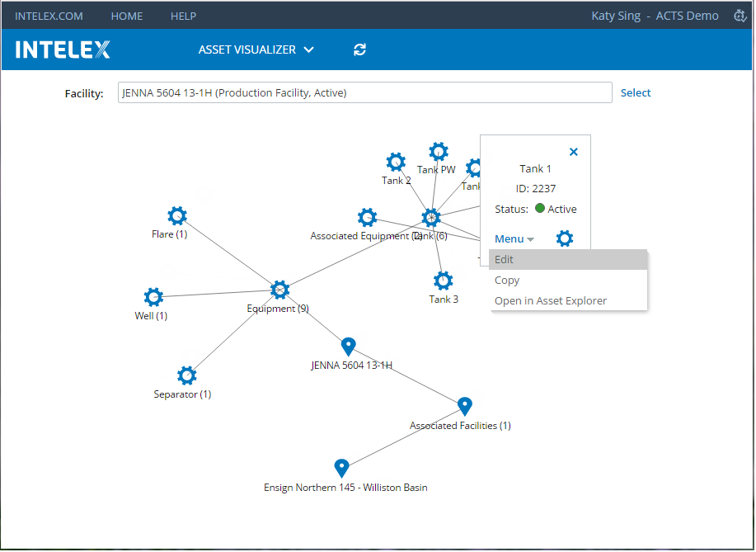The width and height of the screenshot is (756, 552).
Task: Click the 'Separator (1)' label
Action: [182, 394]
